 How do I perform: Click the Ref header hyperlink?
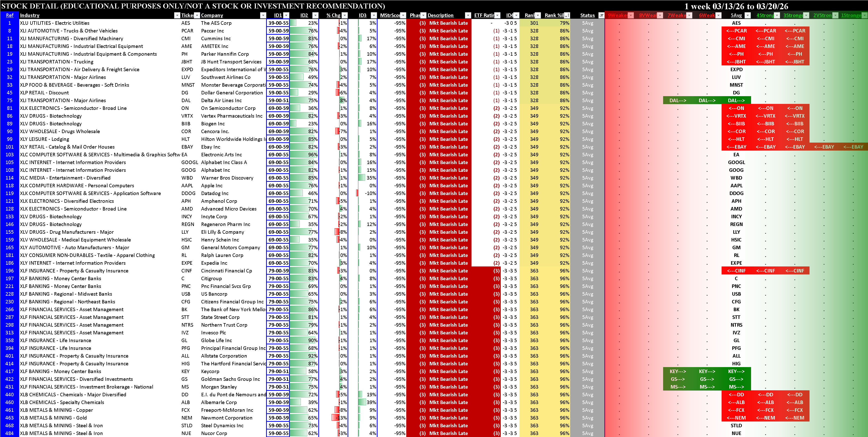coord(9,15)
